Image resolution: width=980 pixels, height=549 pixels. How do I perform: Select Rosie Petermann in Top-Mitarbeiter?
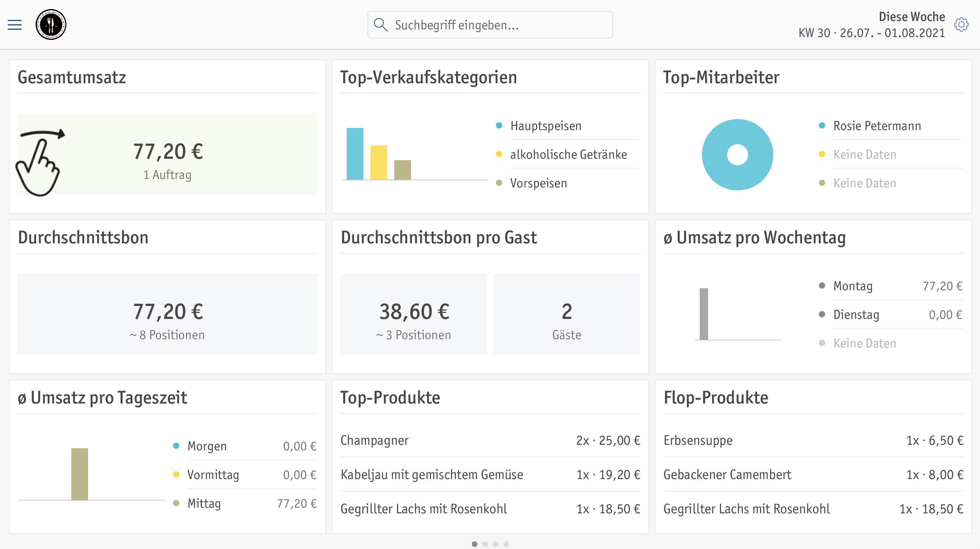coord(877,126)
